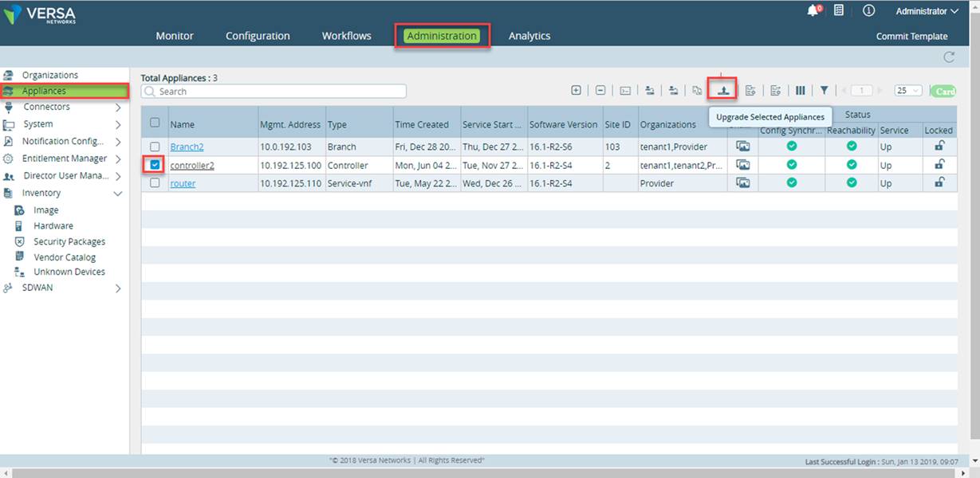The height and width of the screenshot is (478, 980).
Task: Click the tasks list icon in header
Action: click(x=839, y=11)
